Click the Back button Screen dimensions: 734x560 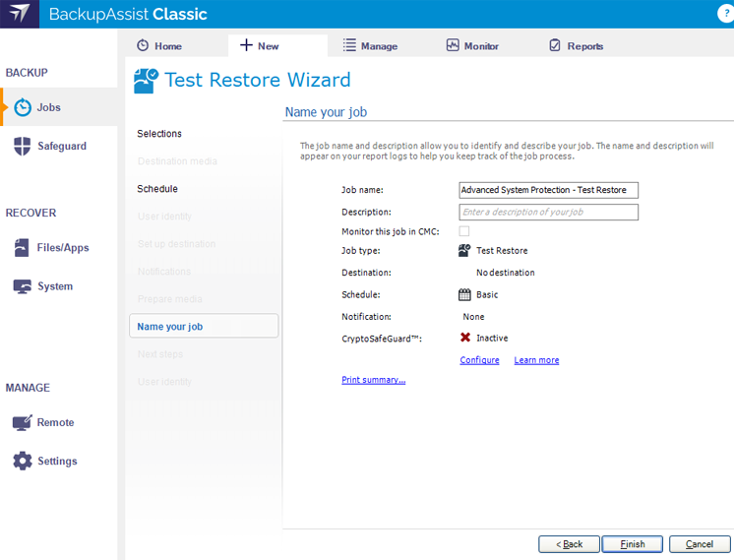click(x=569, y=544)
